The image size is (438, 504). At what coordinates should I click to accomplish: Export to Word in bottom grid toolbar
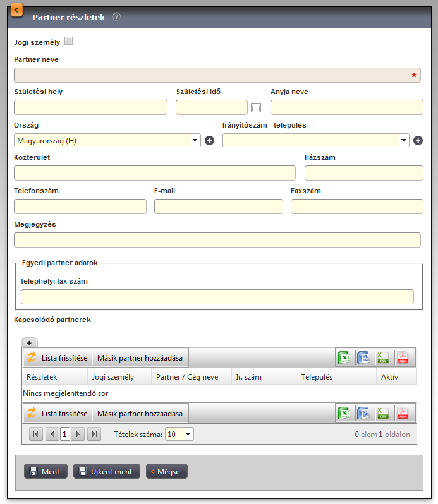(x=363, y=413)
